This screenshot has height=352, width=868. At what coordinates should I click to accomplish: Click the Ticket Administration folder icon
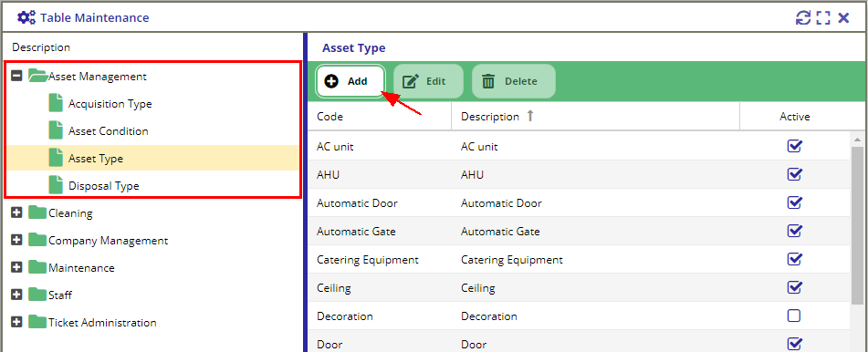[37, 322]
